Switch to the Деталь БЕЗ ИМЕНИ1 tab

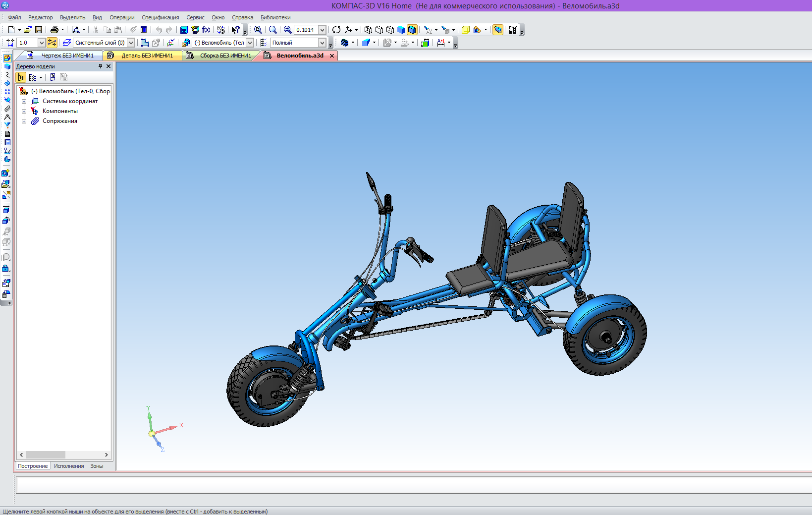click(x=147, y=56)
